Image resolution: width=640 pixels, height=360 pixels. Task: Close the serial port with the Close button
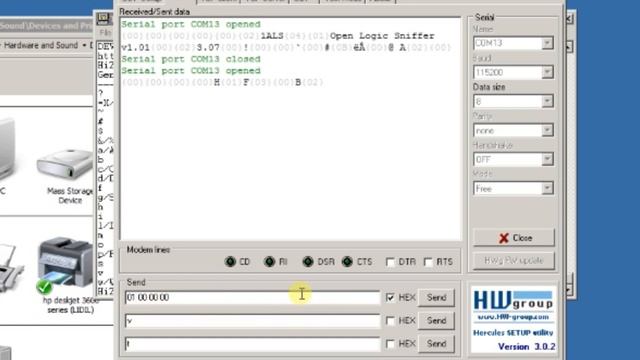pos(514,238)
